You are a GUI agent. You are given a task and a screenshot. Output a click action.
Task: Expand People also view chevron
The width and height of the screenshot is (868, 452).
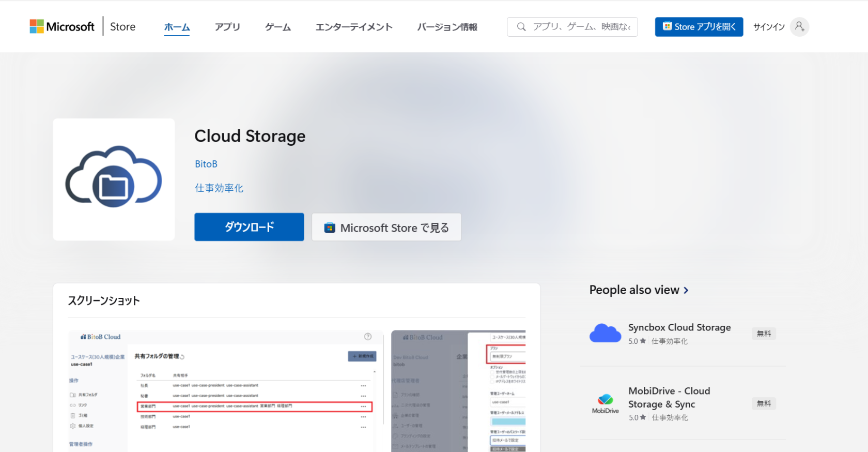coord(686,290)
